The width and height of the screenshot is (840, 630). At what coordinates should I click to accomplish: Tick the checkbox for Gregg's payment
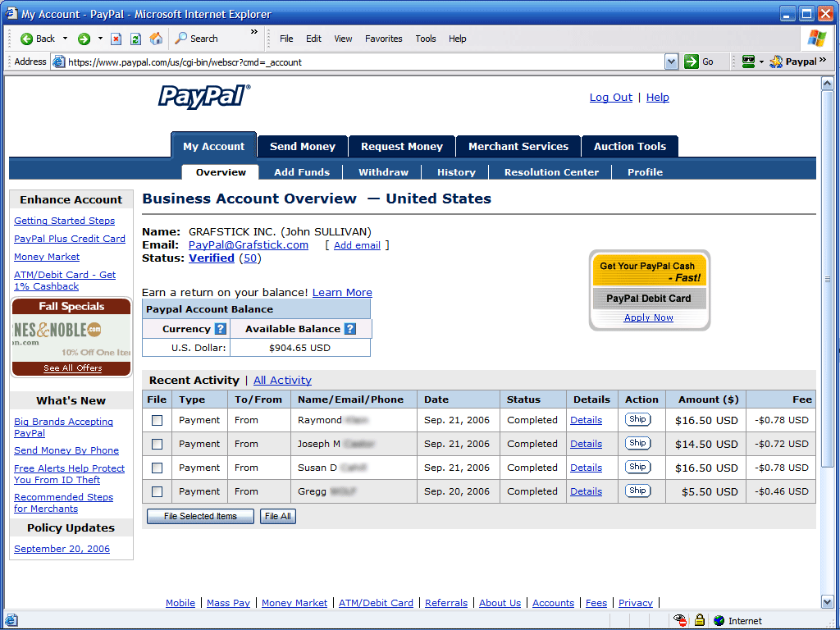click(x=157, y=491)
